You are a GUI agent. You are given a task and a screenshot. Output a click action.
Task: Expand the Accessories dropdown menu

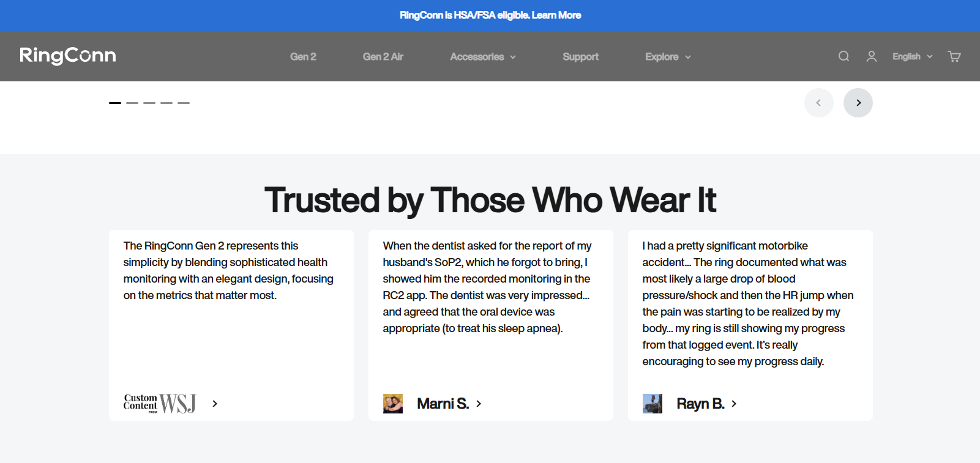(483, 57)
